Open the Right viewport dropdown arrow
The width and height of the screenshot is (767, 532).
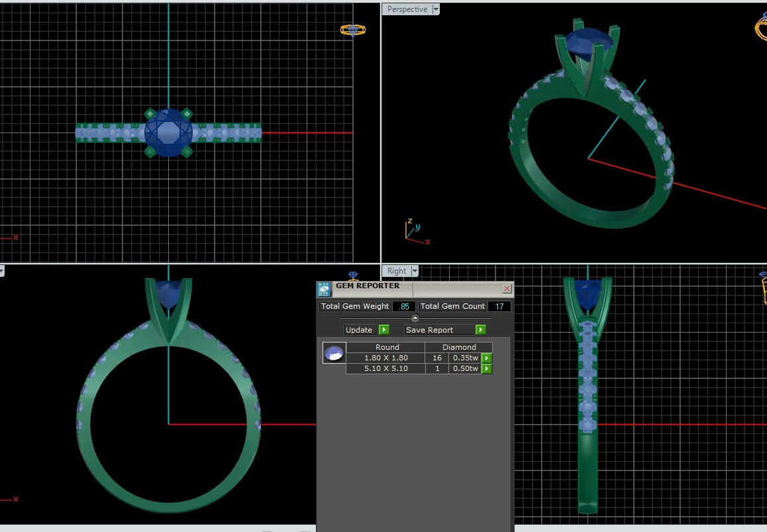[415, 271]
